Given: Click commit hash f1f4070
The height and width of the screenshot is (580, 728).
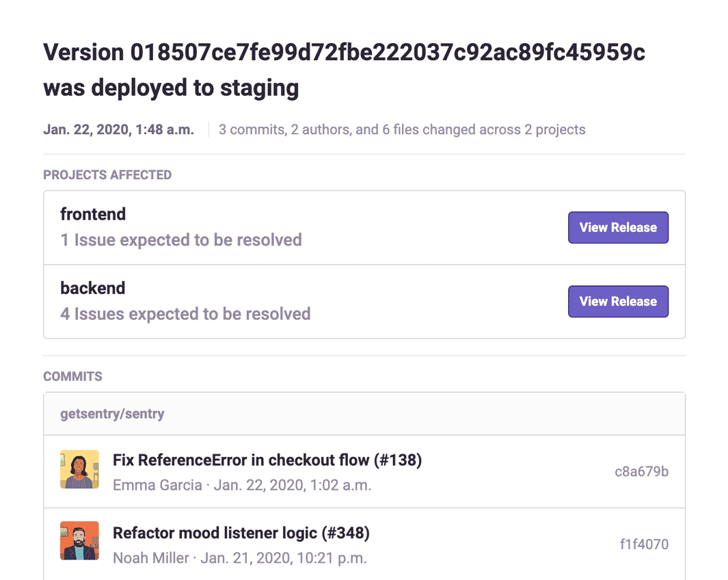Looking at the screenshot, I should pyautogui.click(x=643, y=545).
